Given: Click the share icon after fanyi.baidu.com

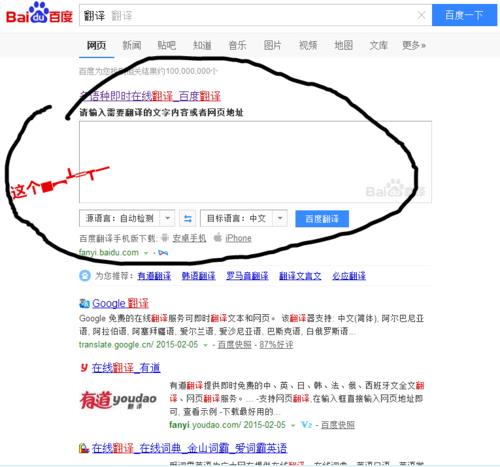Looking at the screenshot, I should (163, 253).
